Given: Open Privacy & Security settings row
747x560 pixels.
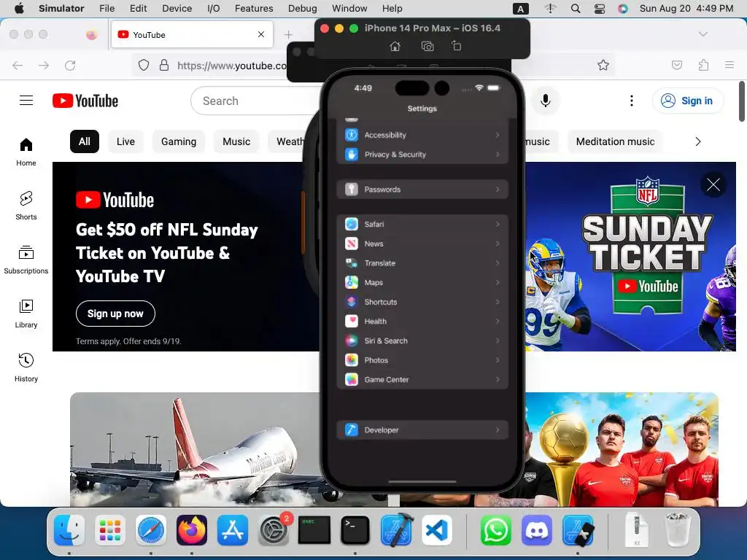Looking at the screenshot, I should pos(422,155).
